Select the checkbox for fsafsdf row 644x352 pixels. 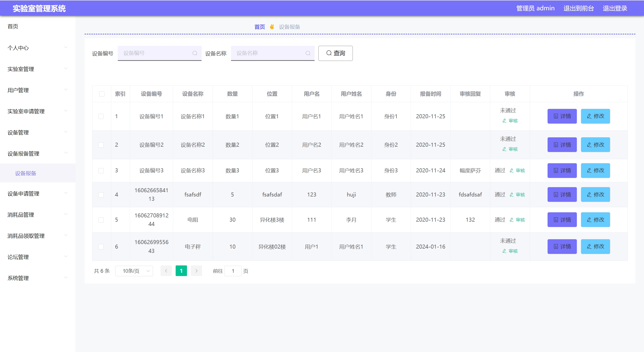pos(101,195)
